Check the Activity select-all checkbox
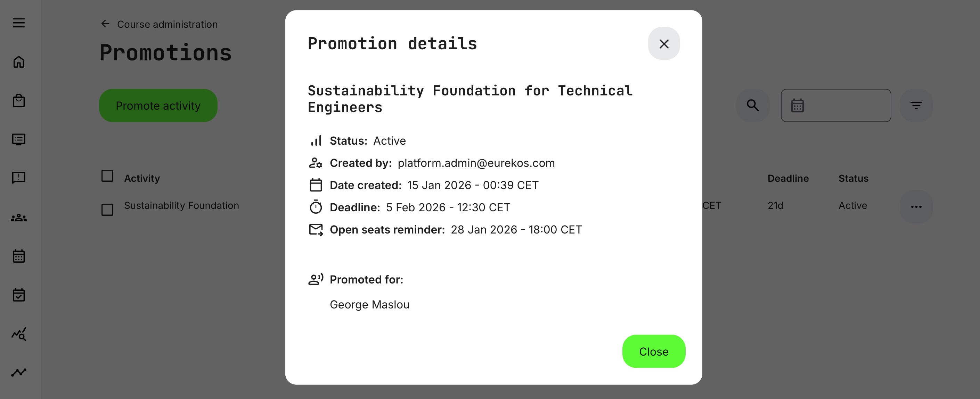 [x=107, y=176]
